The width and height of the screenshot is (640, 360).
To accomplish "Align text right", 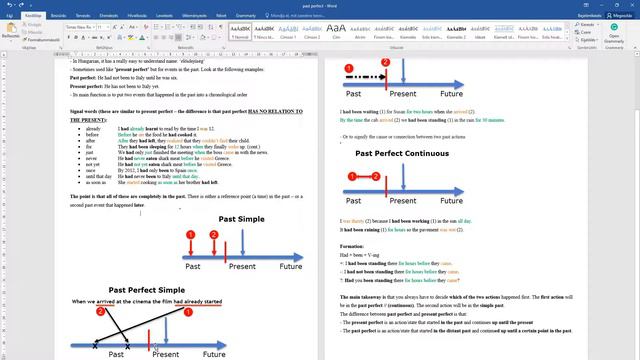I will pyautogui.click(x=171, y=38).
